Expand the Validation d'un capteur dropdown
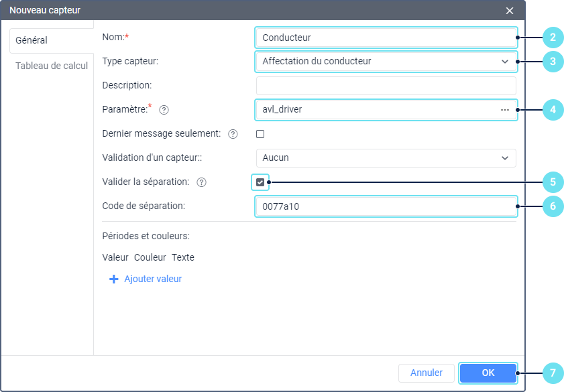Image resolution: width=564 pixels, height=392 pixels. pos(386,157)
